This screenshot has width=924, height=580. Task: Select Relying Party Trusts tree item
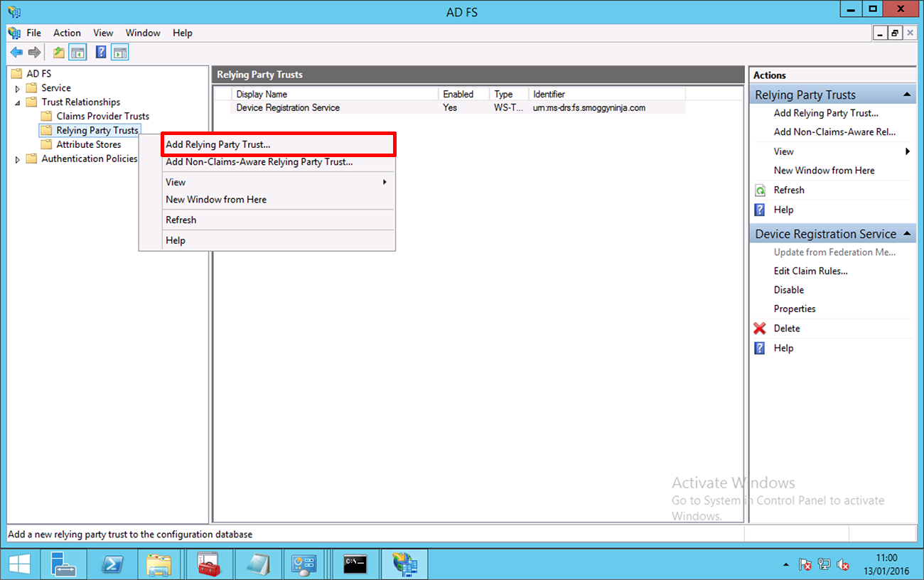click(x=97, y=130)
